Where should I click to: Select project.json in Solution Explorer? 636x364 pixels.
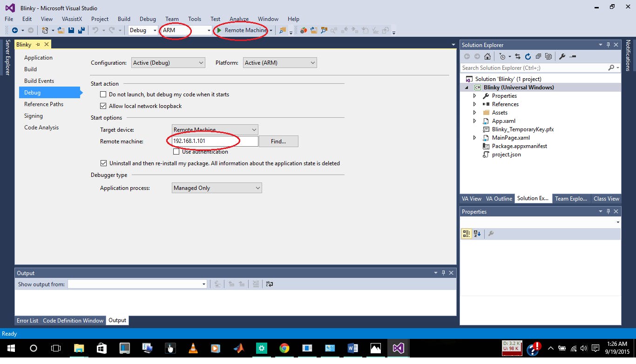click(x=506, y=155)
